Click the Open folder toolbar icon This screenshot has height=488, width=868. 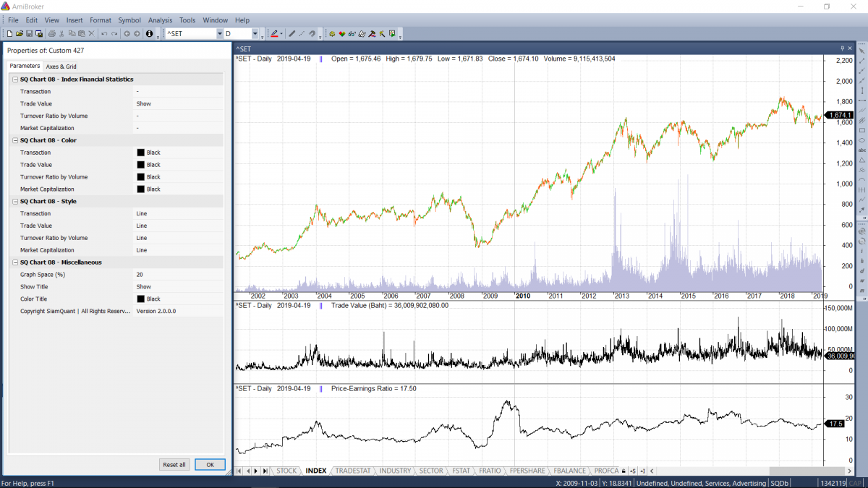(x=20, y=34)
